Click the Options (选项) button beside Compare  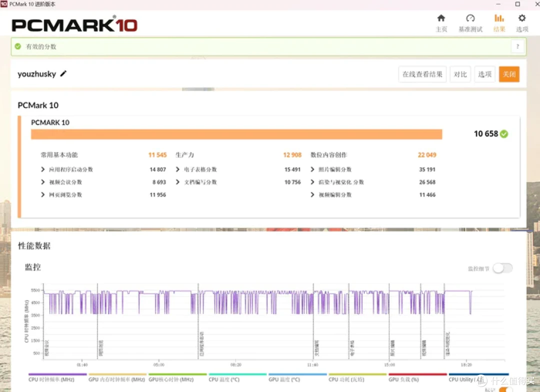(x=484, y=74)
